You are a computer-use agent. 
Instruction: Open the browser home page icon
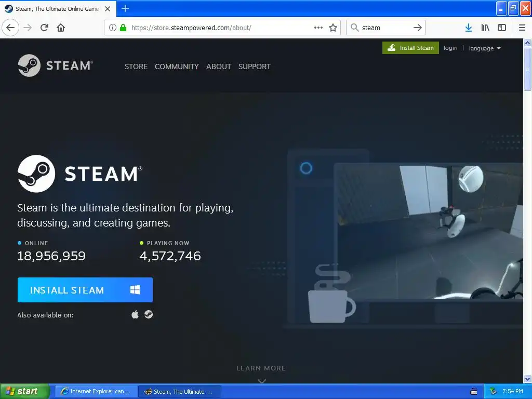coord(61,28)
